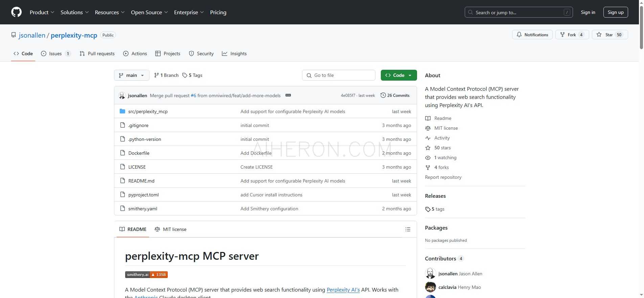The width and height of the screenshot is (644, 298).
Task: Open the Projects tab
Action: coord(168,54)
